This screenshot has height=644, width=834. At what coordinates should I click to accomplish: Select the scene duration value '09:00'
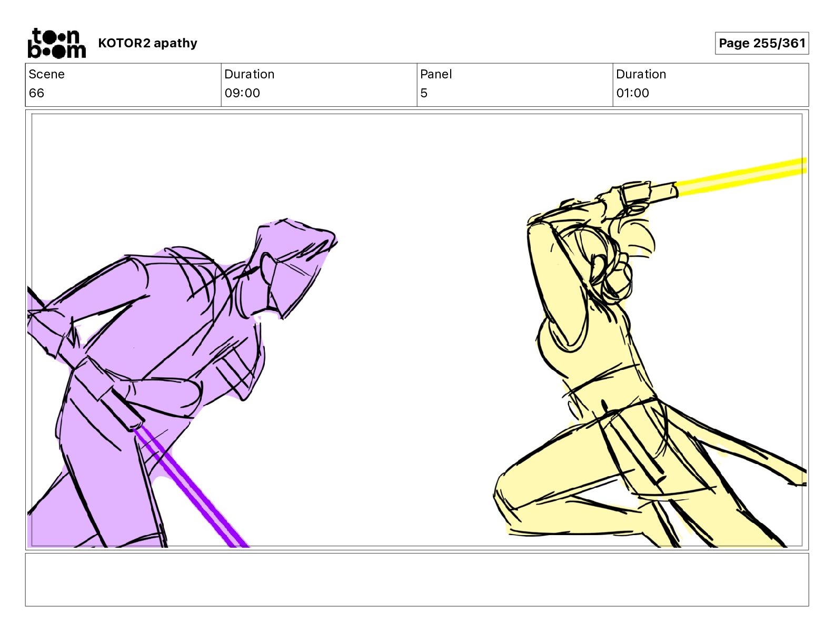(242, 93)
